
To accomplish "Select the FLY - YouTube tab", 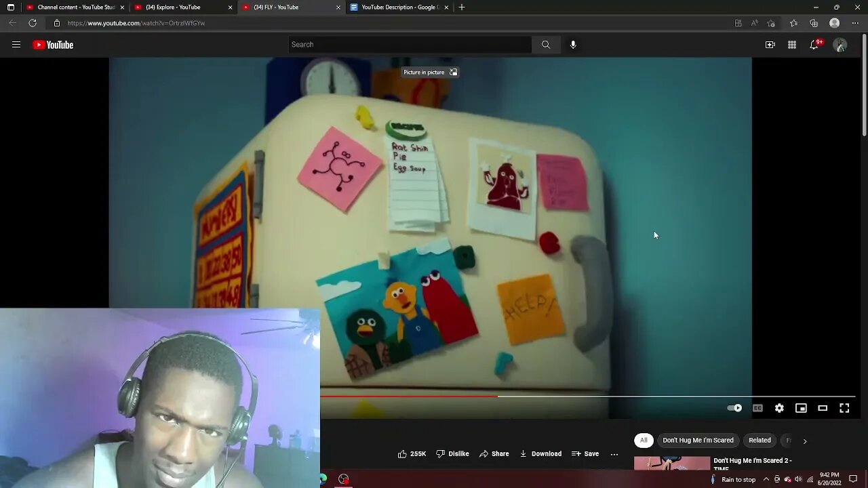I will pyautogui.click(x=291, y=7).
